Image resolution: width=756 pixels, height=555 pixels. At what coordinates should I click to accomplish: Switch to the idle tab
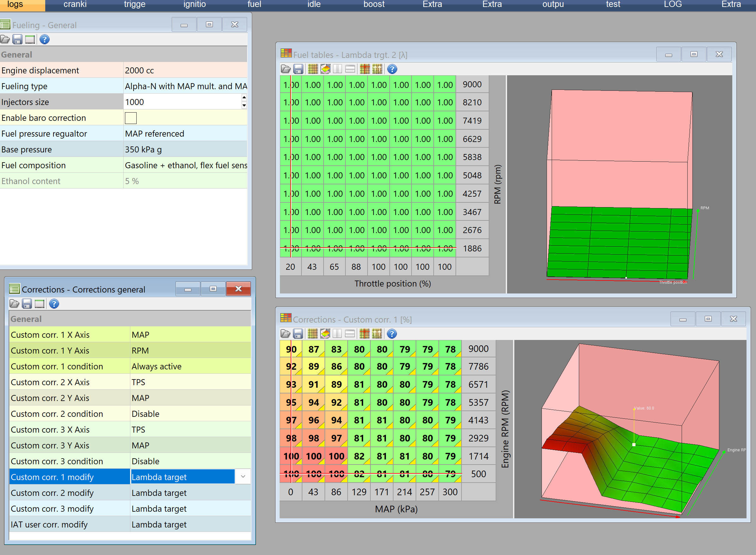coord(314,5)
